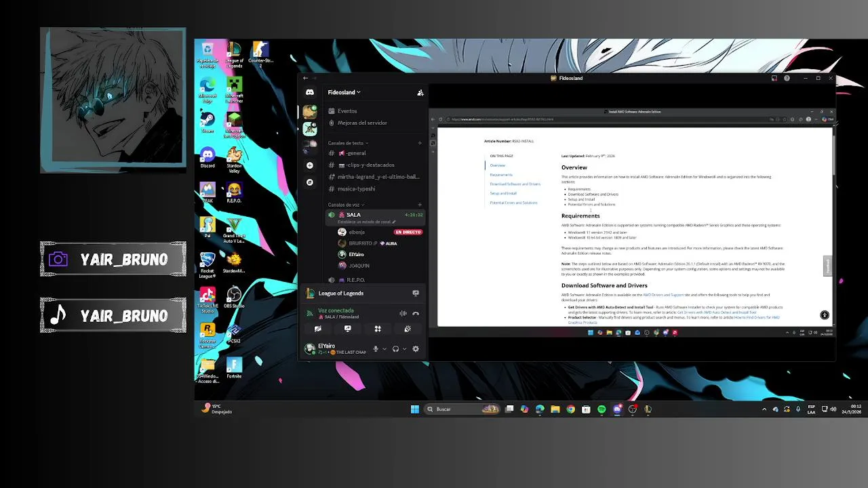Open Discord direct messages home icon
Image resolution: width=868 pixels, height=488 pixels.
310,92
